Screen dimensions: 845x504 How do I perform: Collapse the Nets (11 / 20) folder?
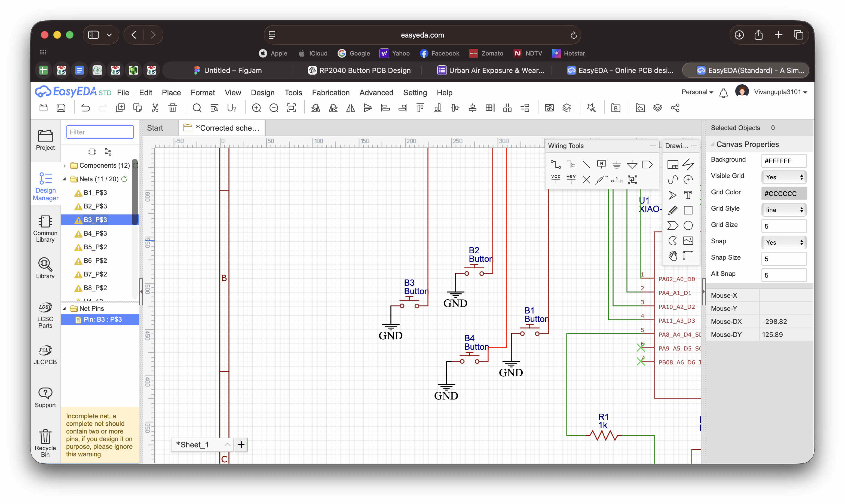point(65,179)
